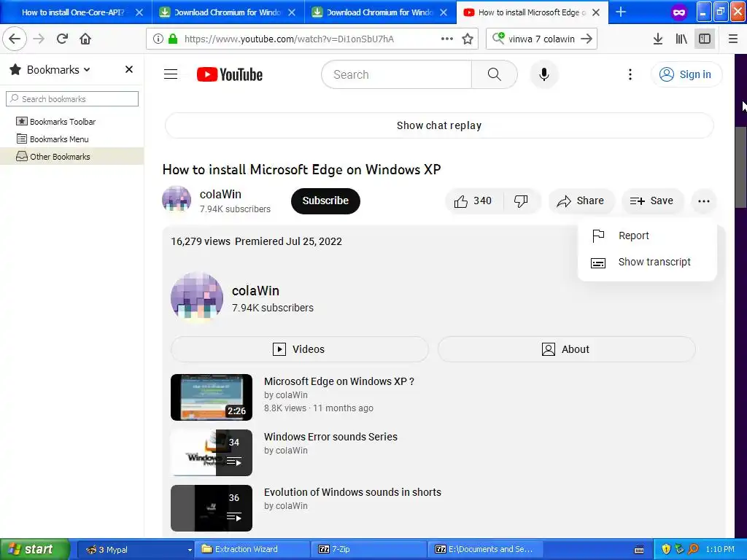
Task: Click the 36-video playlist thumbnail
Action: point(211,507)
